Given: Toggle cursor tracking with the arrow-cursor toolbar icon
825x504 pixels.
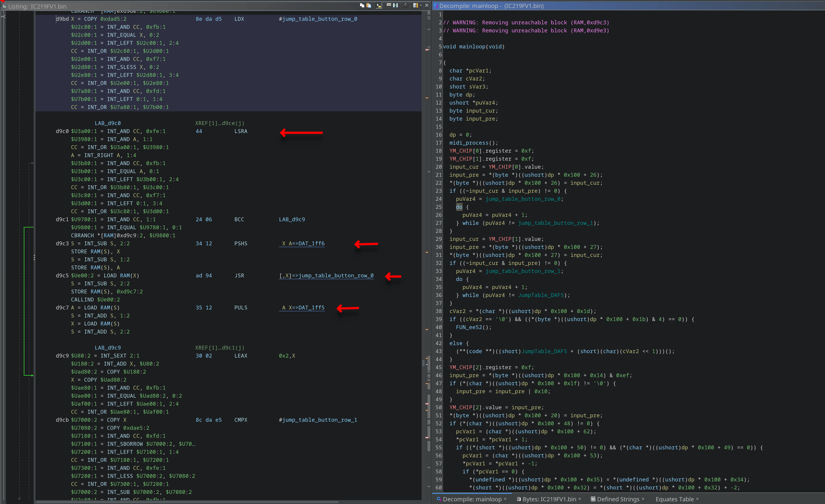Looking at the screenshot, I should click(x=379, y=6).
